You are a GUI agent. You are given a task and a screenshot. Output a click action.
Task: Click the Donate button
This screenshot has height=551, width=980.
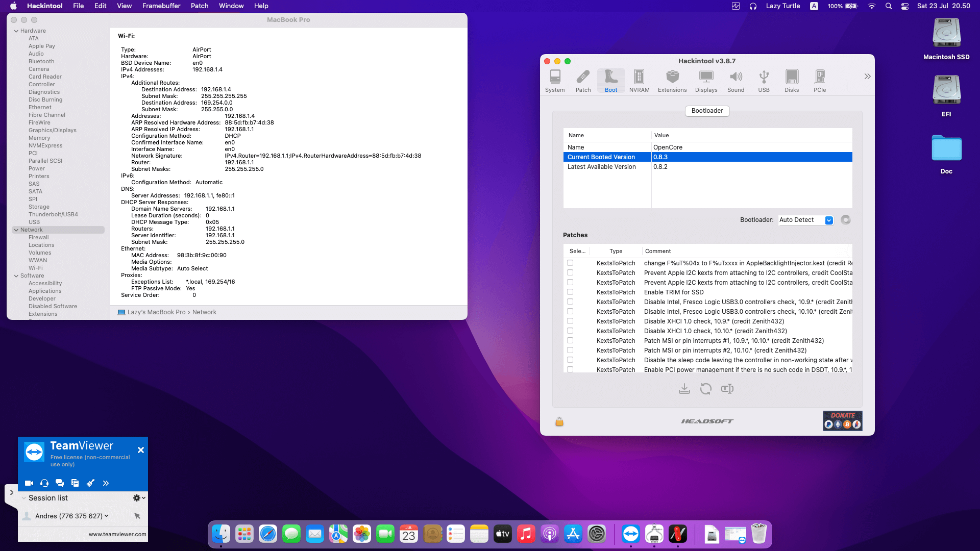[x=843, y=421]
